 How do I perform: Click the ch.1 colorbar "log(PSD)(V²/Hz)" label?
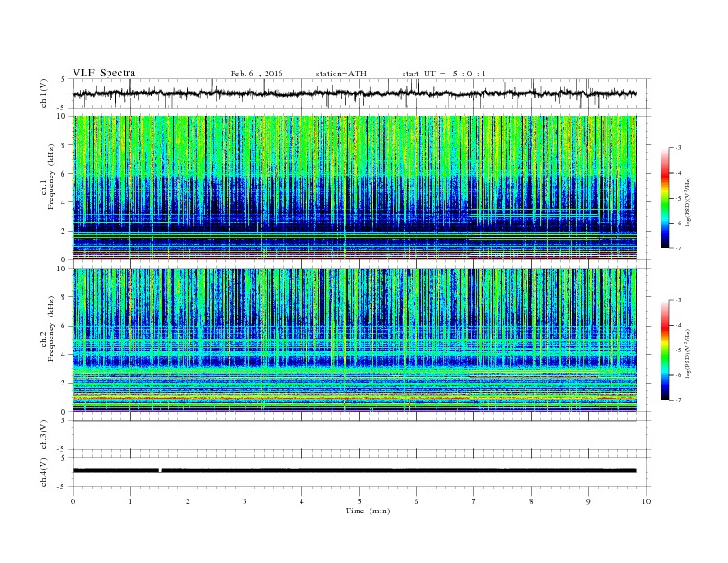point(688,201)
